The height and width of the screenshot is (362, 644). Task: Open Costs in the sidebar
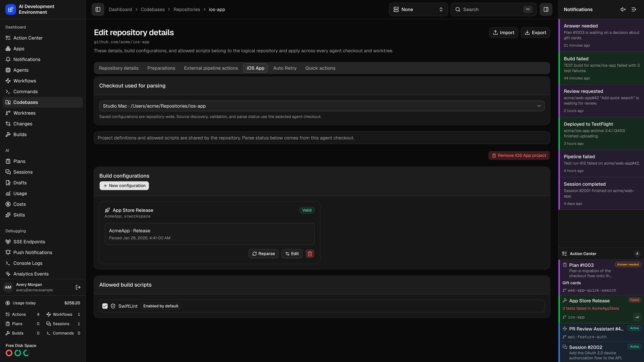[x=43, y=204]
